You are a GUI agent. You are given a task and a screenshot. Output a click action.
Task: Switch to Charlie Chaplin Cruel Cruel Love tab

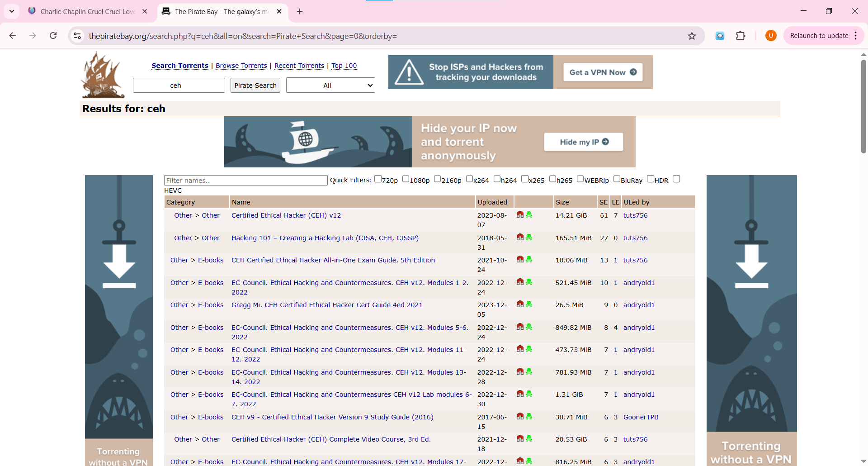[x=87, y=11]
